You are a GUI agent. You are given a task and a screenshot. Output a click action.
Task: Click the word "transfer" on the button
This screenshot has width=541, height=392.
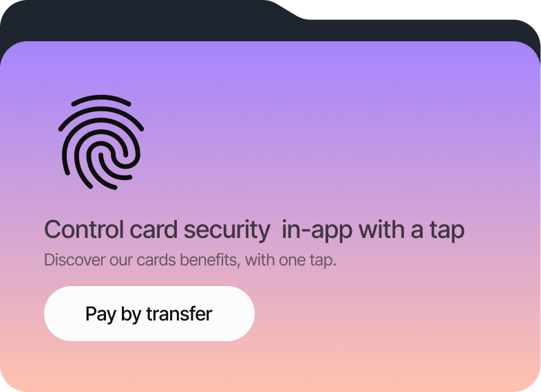point(179,314)
